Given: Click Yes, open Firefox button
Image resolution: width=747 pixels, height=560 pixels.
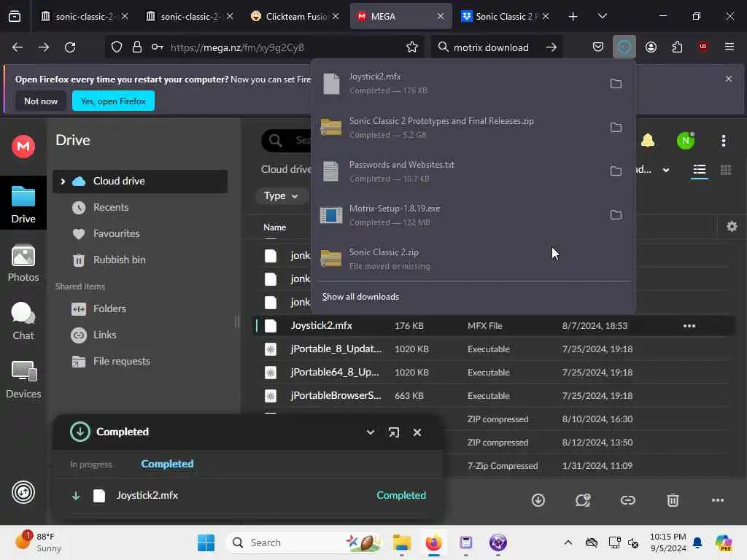Looking at the screenshot, I should pos(113,101).
